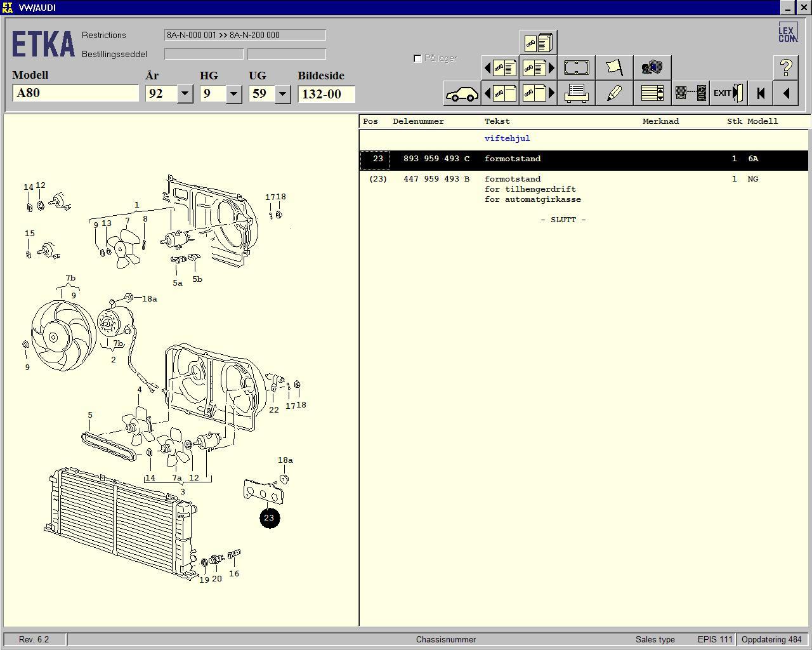Click position 22 in the diagram
Viewport: 812px width, 650px height.
273,410
